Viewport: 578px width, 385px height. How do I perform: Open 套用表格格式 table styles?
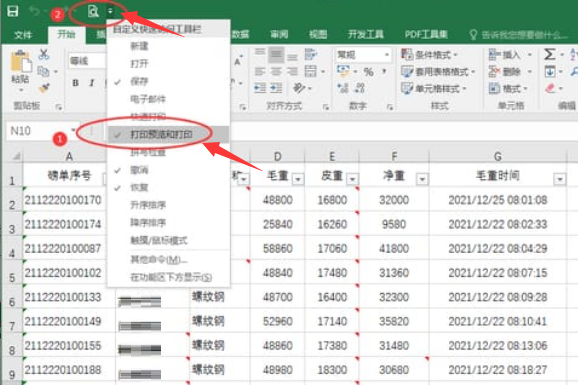tap(438, 72)
